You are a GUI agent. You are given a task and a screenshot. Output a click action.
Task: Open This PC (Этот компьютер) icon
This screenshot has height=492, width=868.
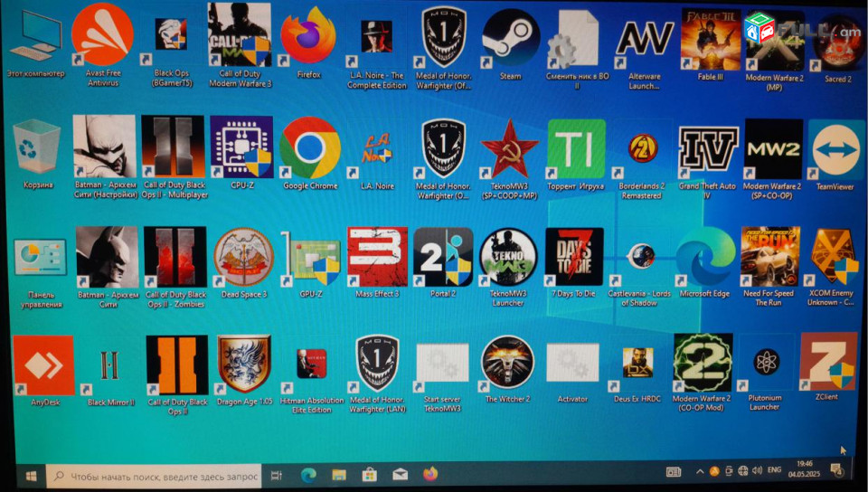(35, 35)
